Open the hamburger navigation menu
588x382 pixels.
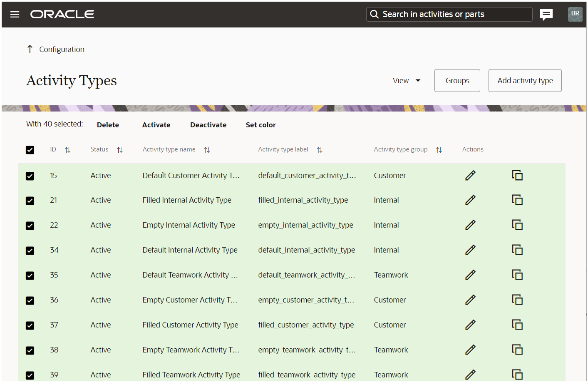(15, 15)
